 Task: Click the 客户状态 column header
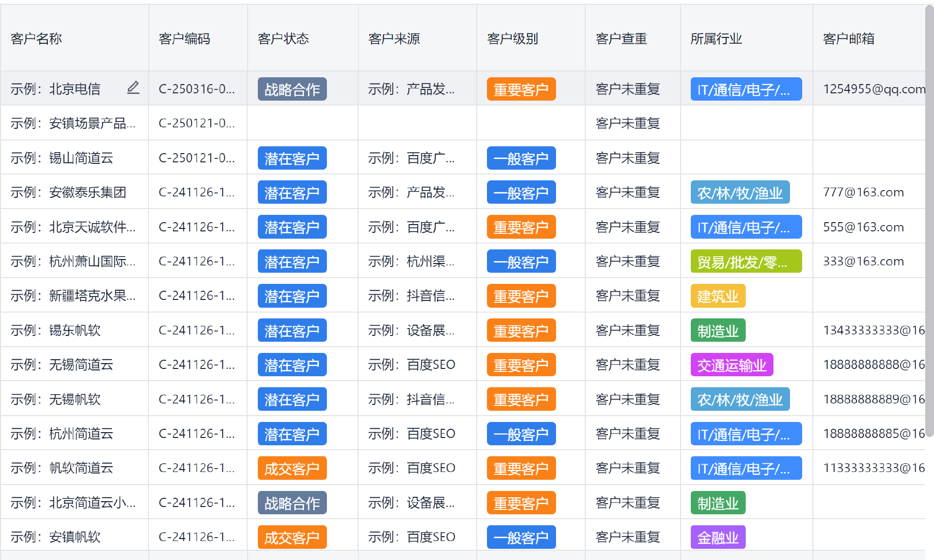pyautogui.click(x=283, y=39)
